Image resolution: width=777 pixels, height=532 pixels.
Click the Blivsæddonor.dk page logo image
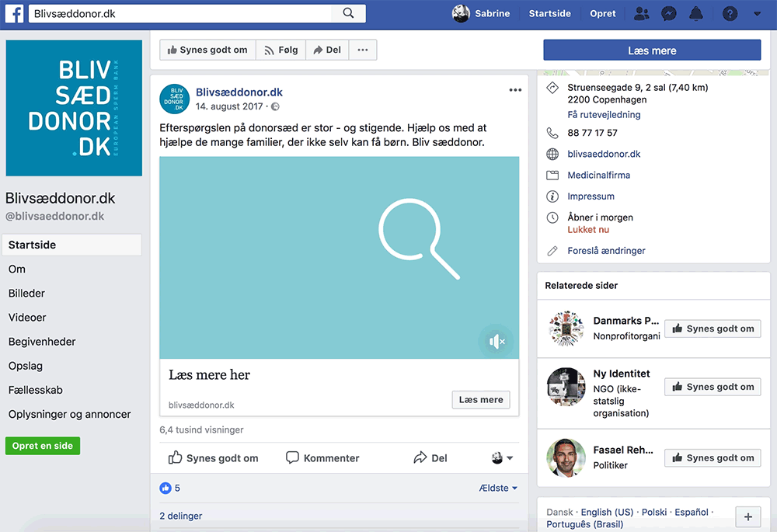(74, 108)
